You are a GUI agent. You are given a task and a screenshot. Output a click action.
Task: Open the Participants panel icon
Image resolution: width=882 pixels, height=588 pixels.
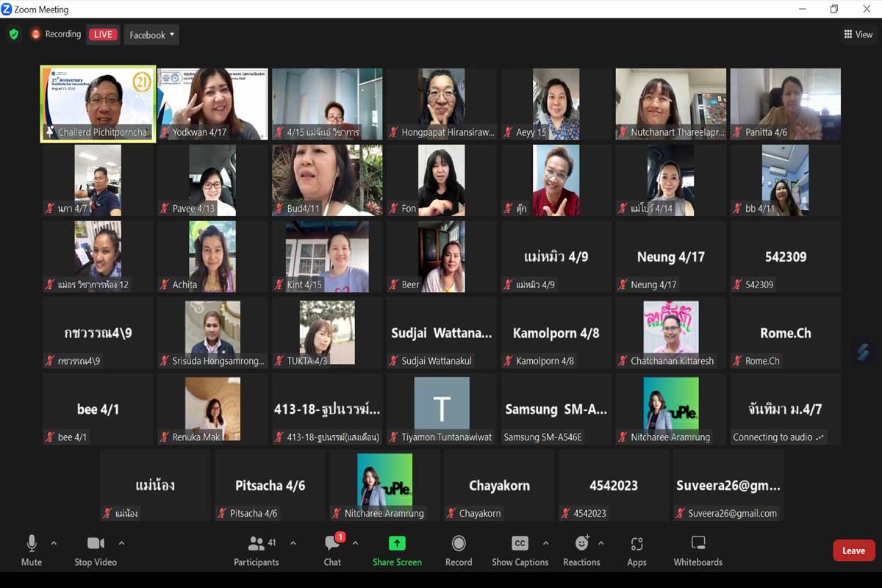tap(256, 545)
